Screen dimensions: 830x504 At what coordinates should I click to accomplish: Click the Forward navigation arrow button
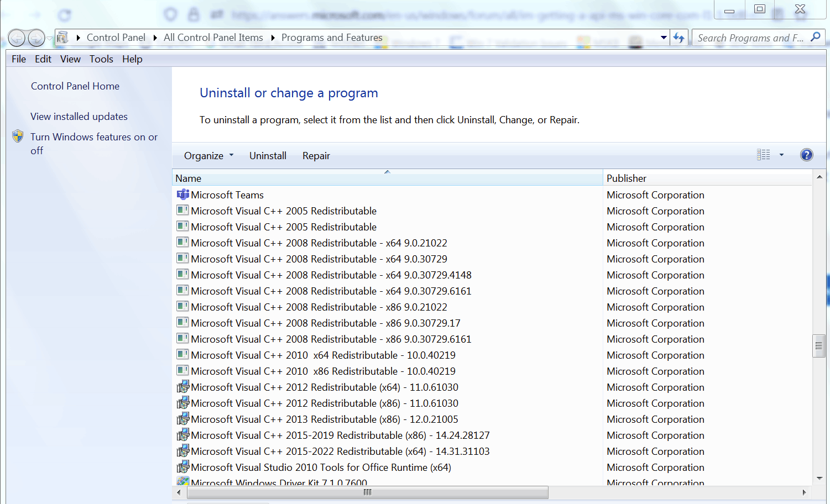36,38
